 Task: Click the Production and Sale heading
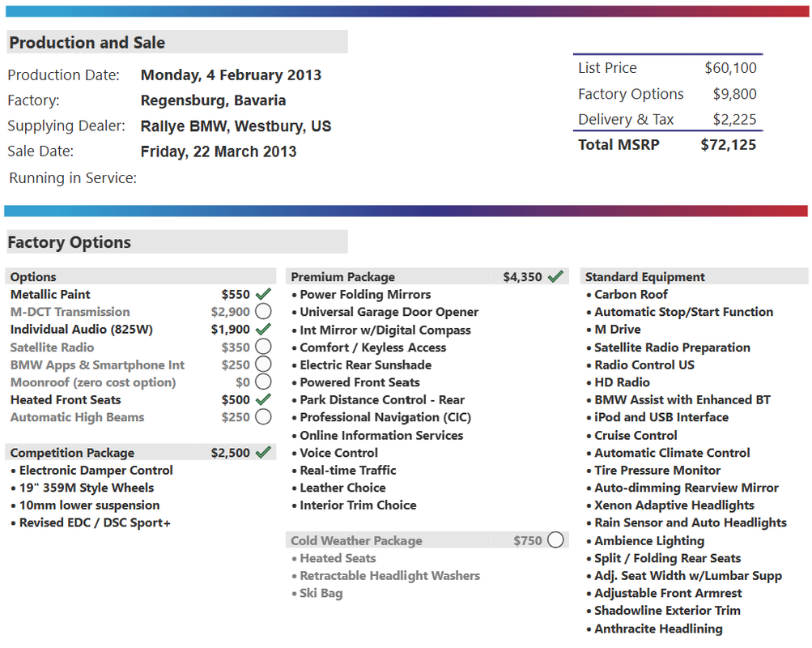(x=87, y=42)
